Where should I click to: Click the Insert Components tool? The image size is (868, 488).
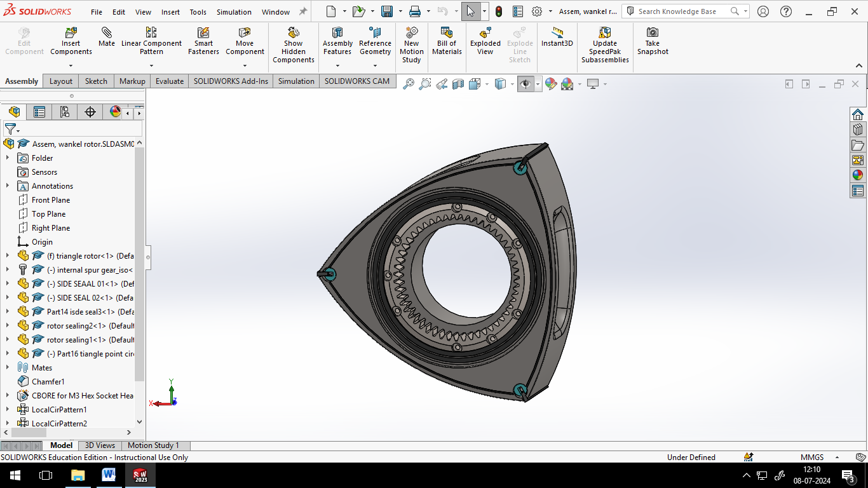[71, 41]
